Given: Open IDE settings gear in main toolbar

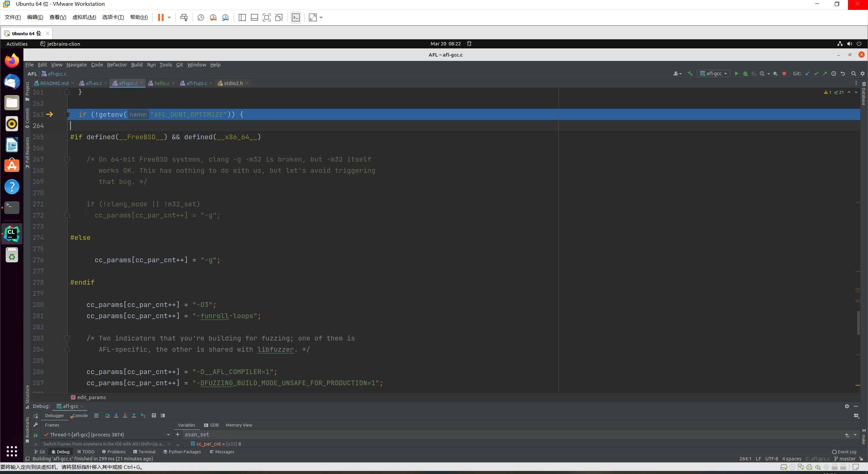Looking at the screenshot, I should tap(863, 74).
